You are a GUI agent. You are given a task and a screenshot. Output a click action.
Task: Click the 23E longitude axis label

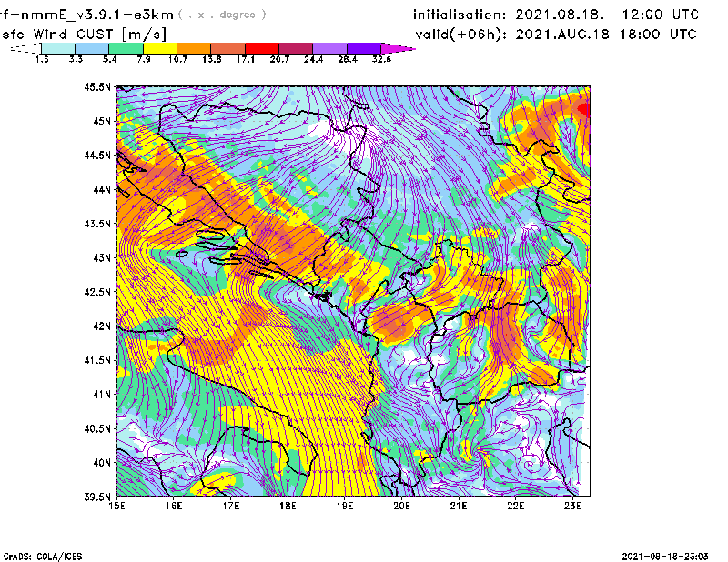click(572, 507)
